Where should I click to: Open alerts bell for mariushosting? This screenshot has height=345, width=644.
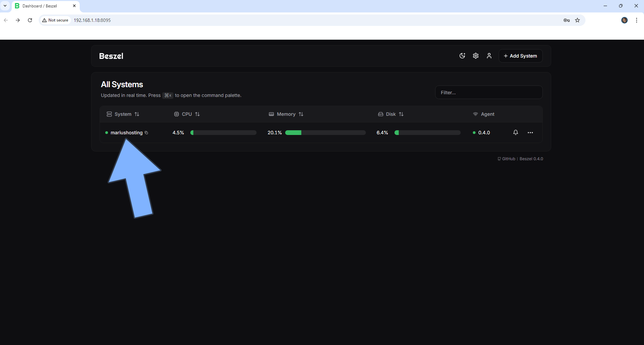coord(516,133)
